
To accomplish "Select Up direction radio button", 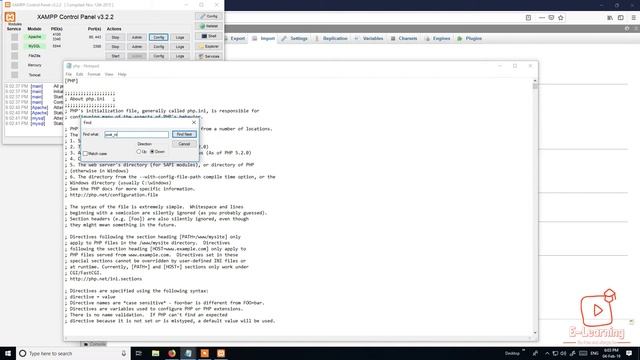I will click(x=139, y=151).
